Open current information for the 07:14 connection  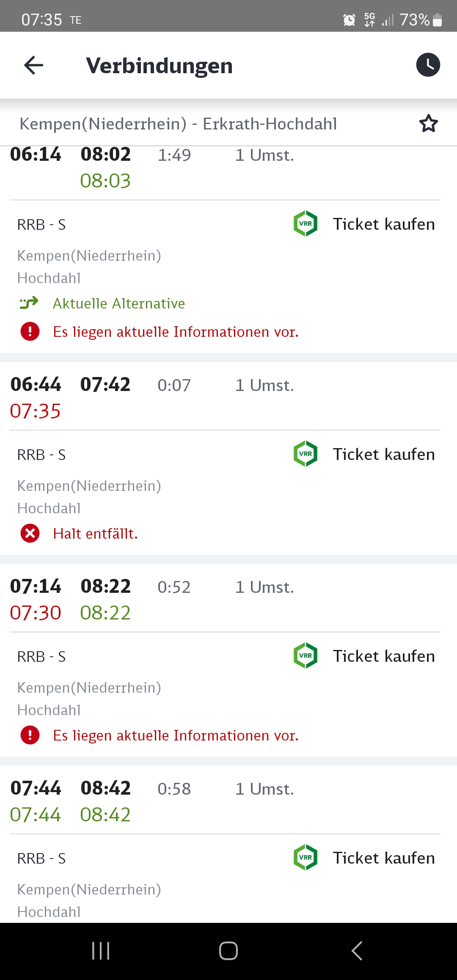click(x=176, y=735)
